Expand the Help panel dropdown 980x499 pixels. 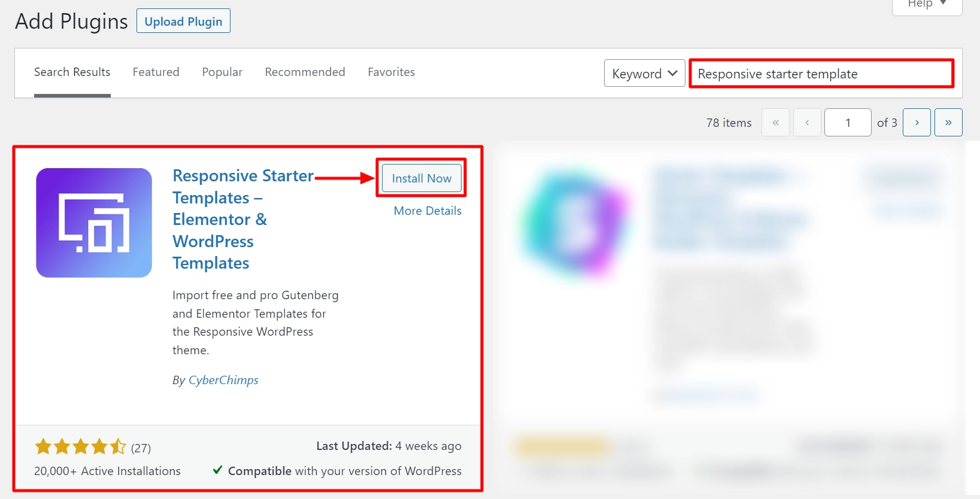click(x=926, y=5)
